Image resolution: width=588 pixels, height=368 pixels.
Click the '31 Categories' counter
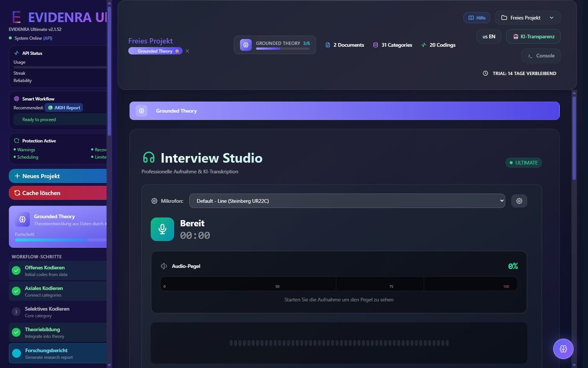392,45
